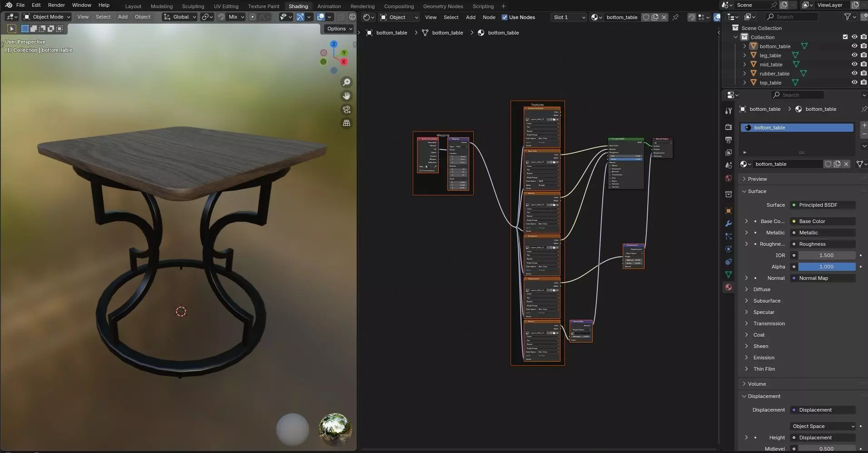This screenshot has height=453, width=868.
Task: Click the bottom_table material slot entry
Action: (x=797, y=128)
